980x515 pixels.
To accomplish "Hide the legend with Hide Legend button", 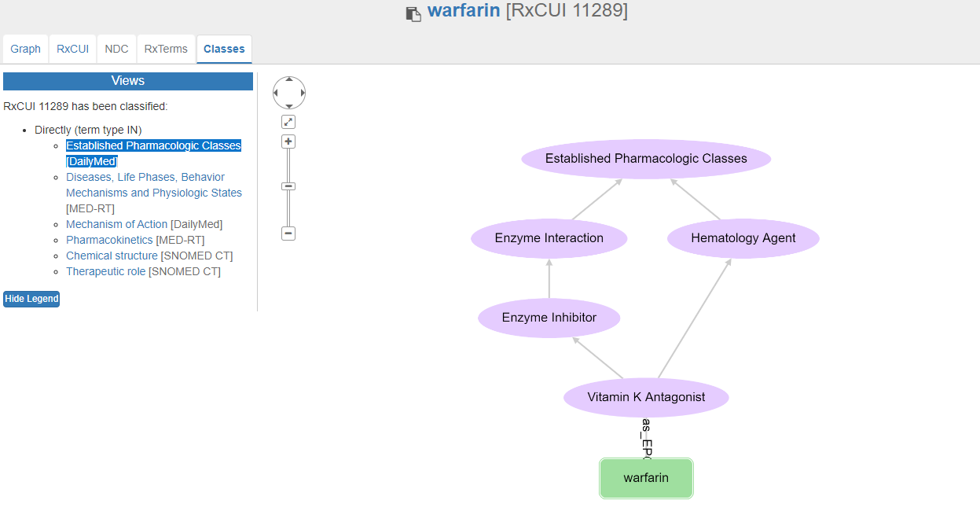I will (31, 299).
